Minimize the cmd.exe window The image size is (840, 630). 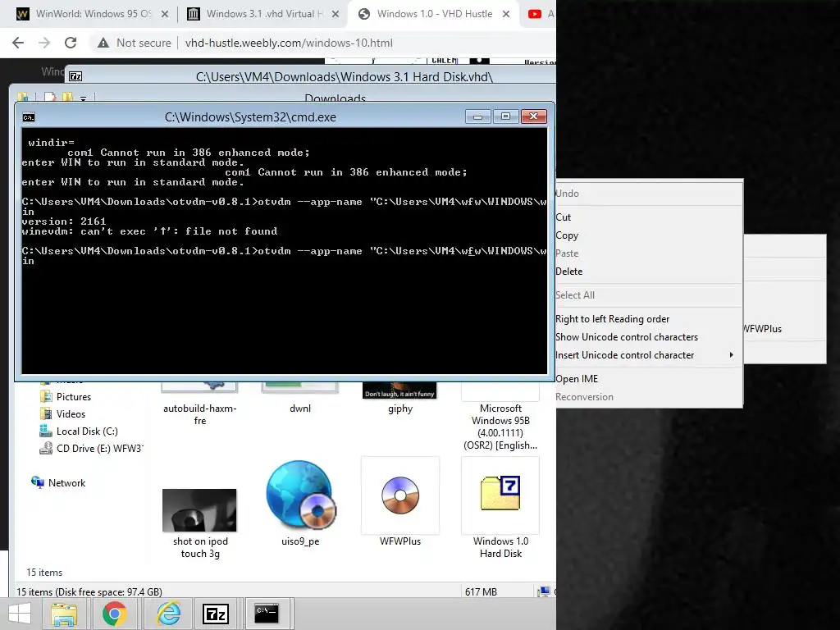coord(478,116)
